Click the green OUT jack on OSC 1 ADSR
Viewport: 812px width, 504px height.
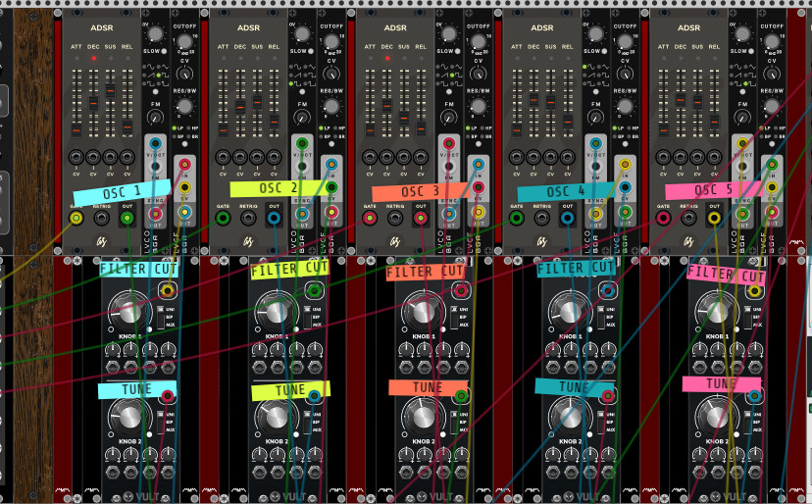[x=127, y=218]
